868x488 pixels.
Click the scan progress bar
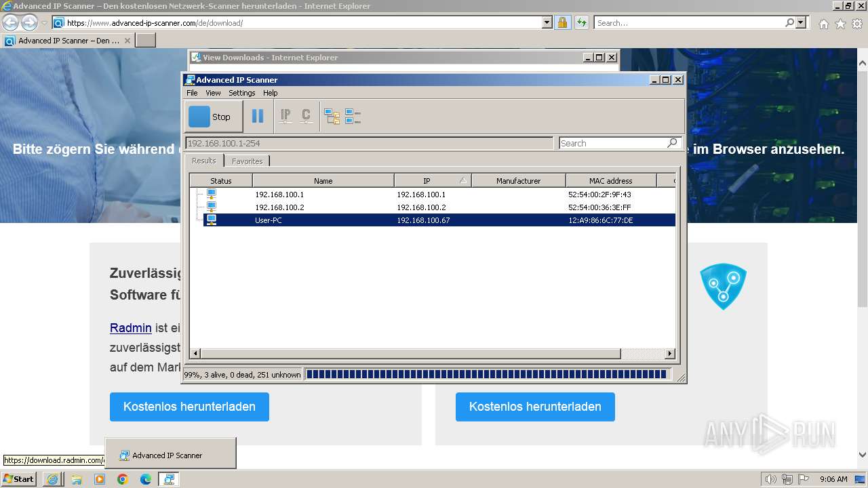(x=487, y=374)
